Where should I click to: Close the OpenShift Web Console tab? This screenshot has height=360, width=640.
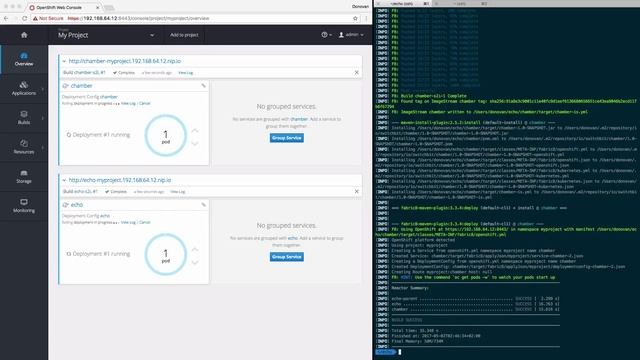(98, 7)
